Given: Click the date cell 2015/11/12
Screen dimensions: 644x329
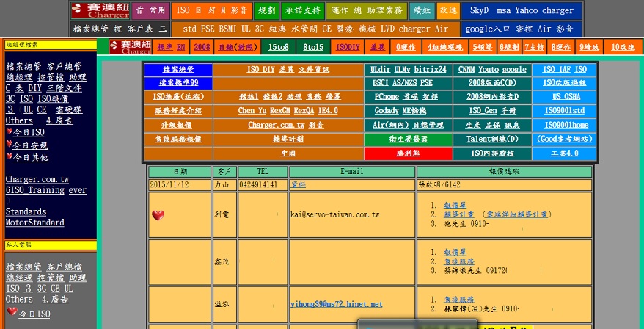Looking at the screenshot, I should point(180,184).
